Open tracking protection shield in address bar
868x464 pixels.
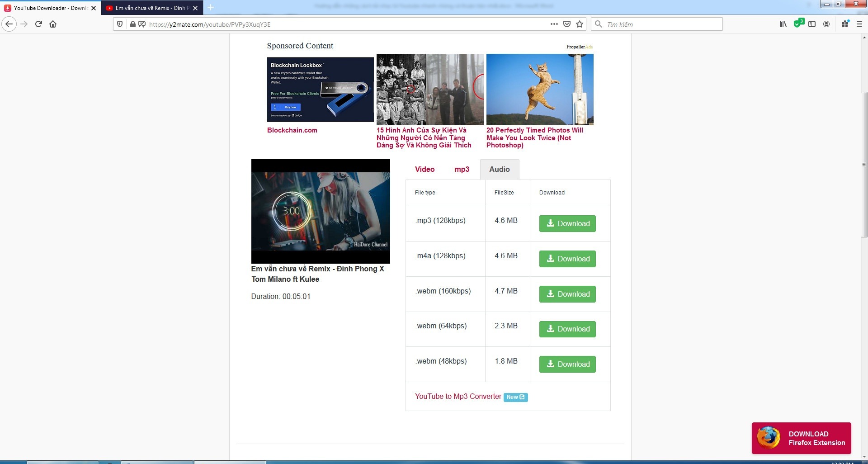click(120, 24)
